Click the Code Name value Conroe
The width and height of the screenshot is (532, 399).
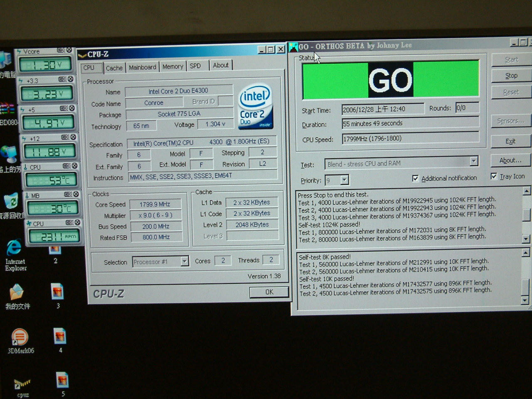pyautogui.click(x=154, y=103)
